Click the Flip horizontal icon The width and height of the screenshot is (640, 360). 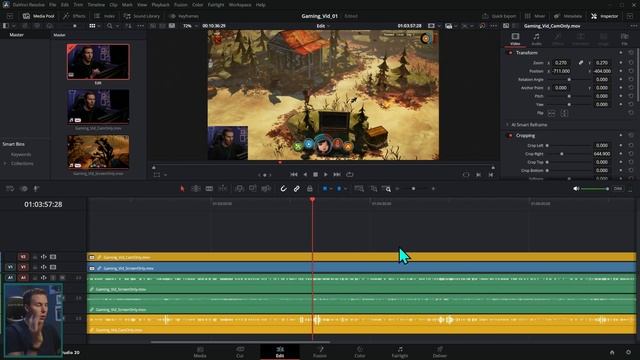tap(551, 113)
